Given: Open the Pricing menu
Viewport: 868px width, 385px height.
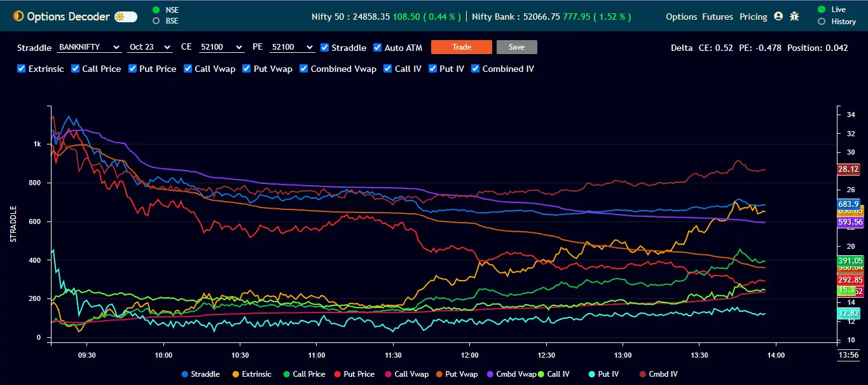Looking at the screenshot, I should [753, 17].
